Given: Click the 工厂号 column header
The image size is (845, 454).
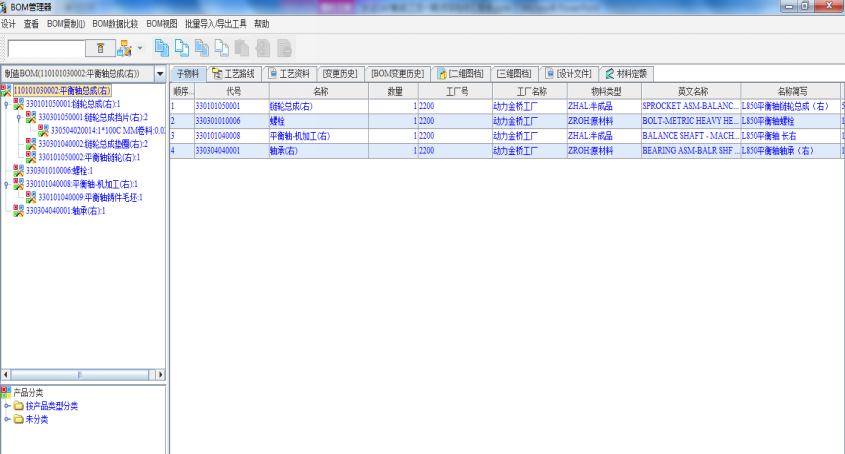Looking at the screenshot, I should 455,91.
